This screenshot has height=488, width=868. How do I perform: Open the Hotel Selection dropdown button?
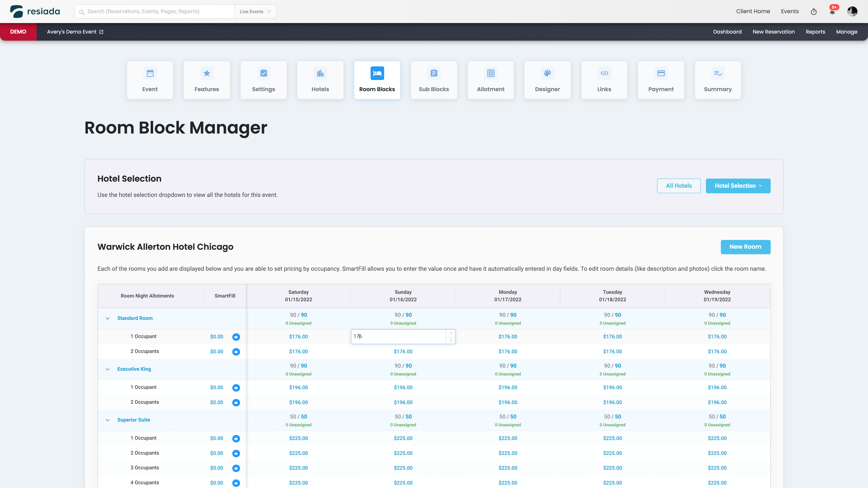click(x=738, y=186)
